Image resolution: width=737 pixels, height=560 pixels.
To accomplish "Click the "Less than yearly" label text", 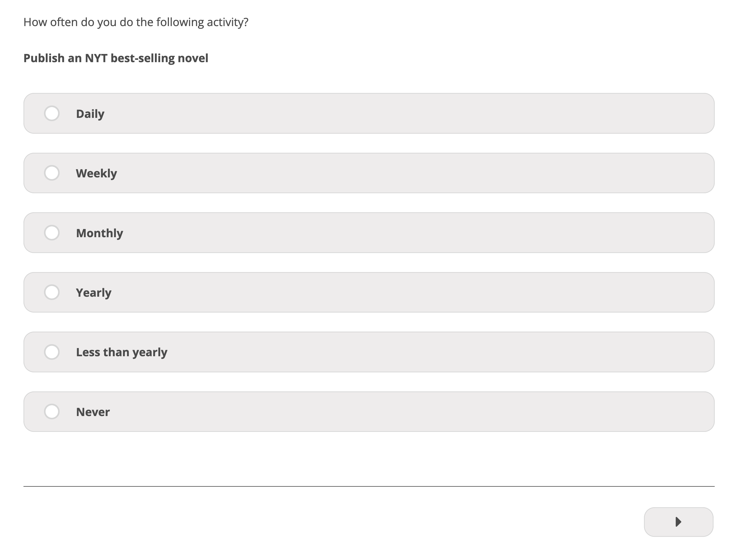I will click(122, 352).
